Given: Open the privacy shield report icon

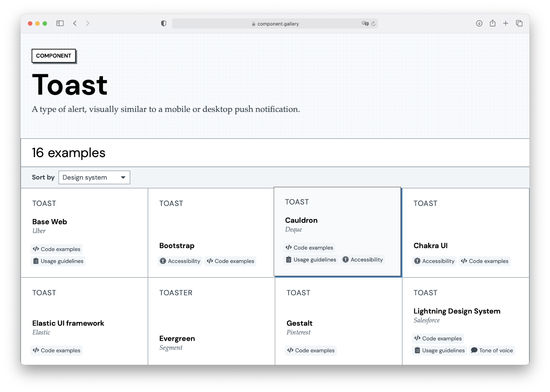Looking at the screenshot, I should coord(164,23).
